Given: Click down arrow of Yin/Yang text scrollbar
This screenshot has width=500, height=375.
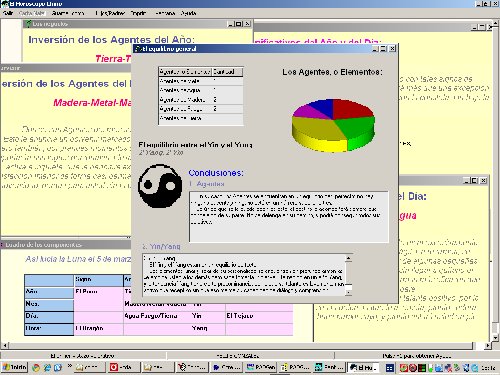Looking at the screenshot, I should coord(348,293).
